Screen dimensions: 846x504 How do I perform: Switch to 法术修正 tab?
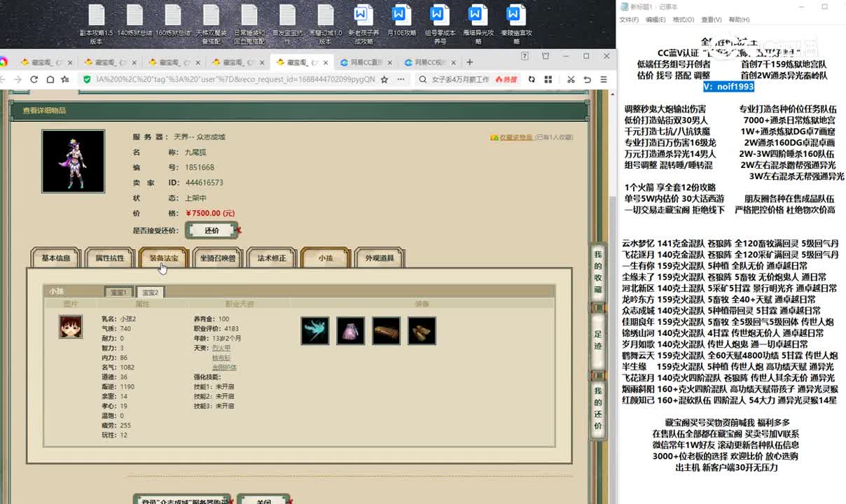(272, 258)
